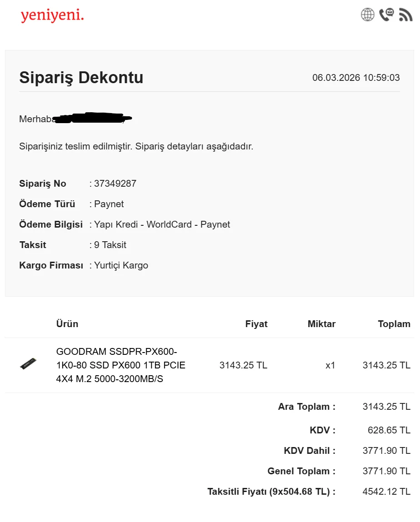
Task: Click the yeniyeni logo
Action: pyautogui.click(x=52, y=16)
